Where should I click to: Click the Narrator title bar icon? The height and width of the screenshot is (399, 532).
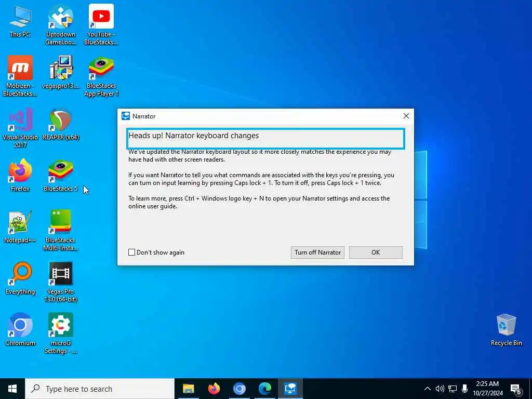click(x=126, y=116)
